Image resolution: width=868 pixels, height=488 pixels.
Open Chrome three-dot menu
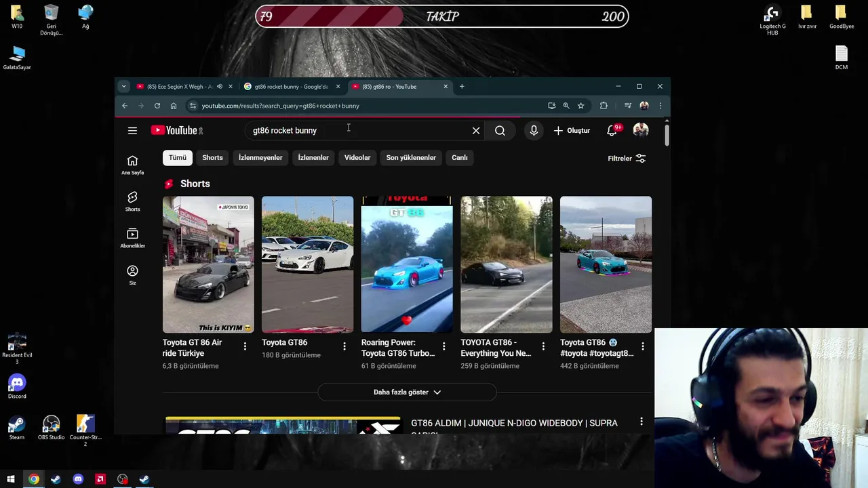660,106
